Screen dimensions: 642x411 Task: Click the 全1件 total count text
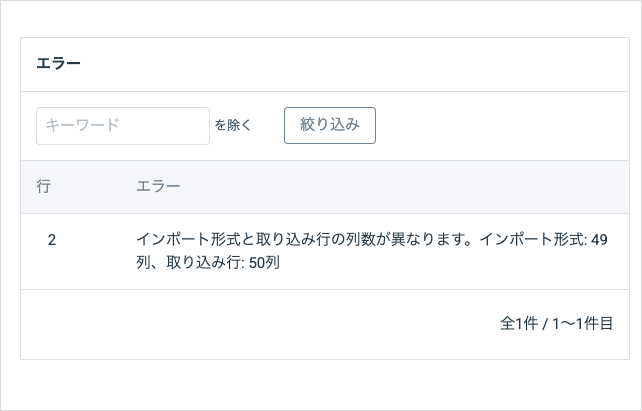(x=518, y=324)
